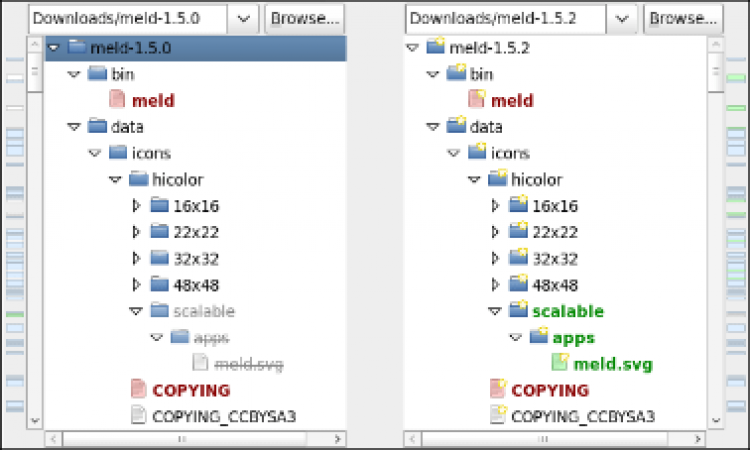Expand the 16x16 folder in left pane
The height and width of the screenshot is (450, 750).
136,206
